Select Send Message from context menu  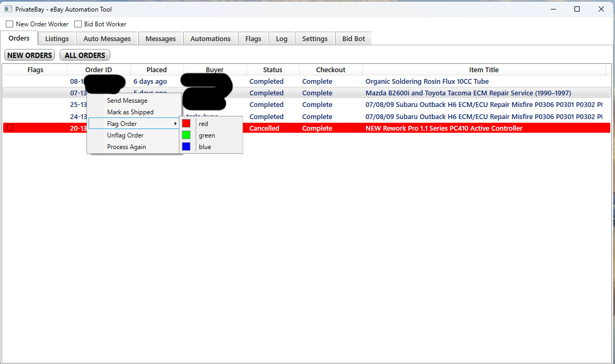(x=127, y=101)
